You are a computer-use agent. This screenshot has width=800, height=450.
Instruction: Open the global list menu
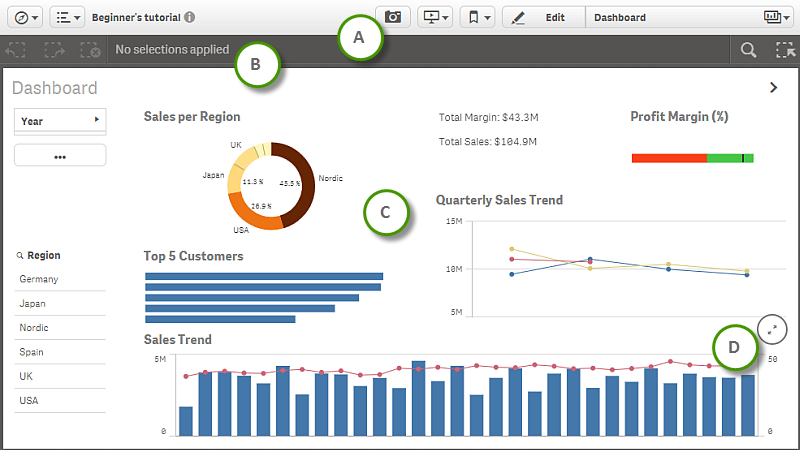coord(68,17)
